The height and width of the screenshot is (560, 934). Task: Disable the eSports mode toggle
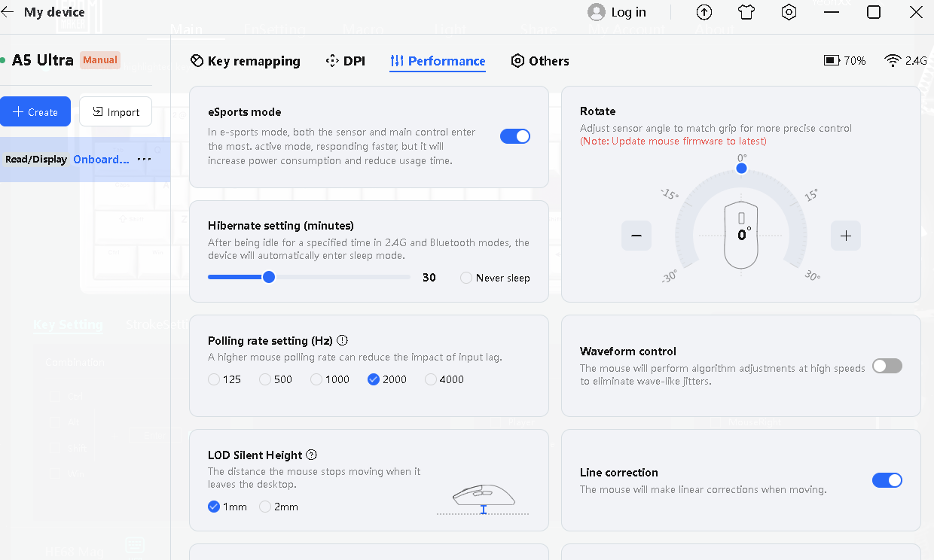(x=515, y=136)
